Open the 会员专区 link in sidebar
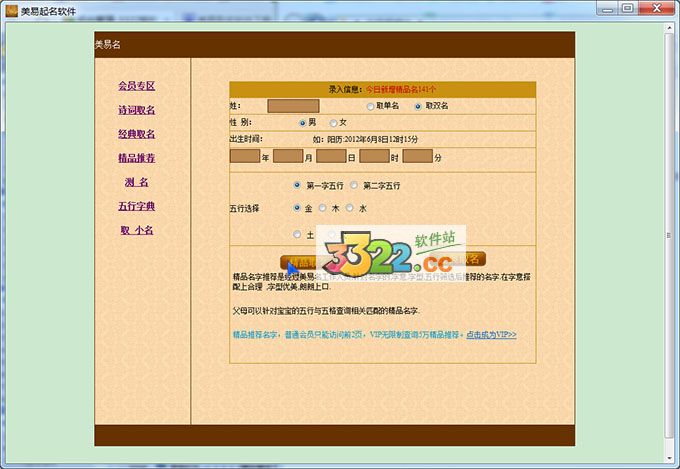 click(137, 86)
